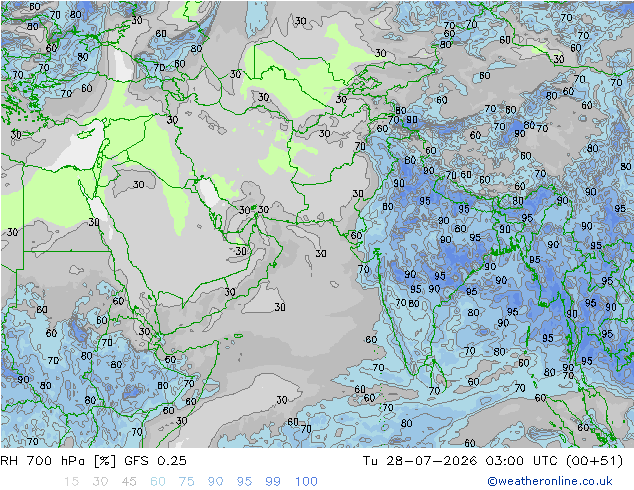Select the 'RH 700 hPa [%] GFS 0.25' title text
Viewport: 634px width, 490px height.
(x=93, y=461)
